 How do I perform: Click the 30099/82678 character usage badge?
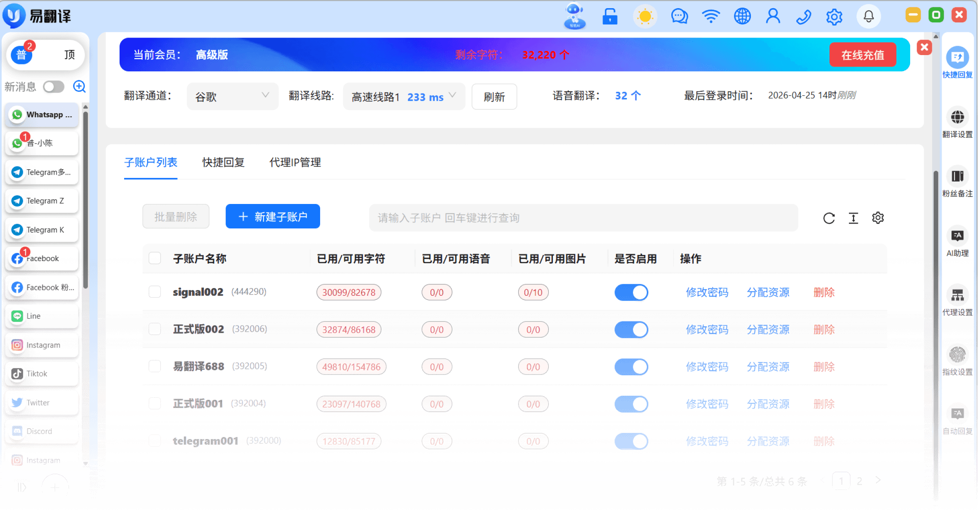click(x=349, y=292)
